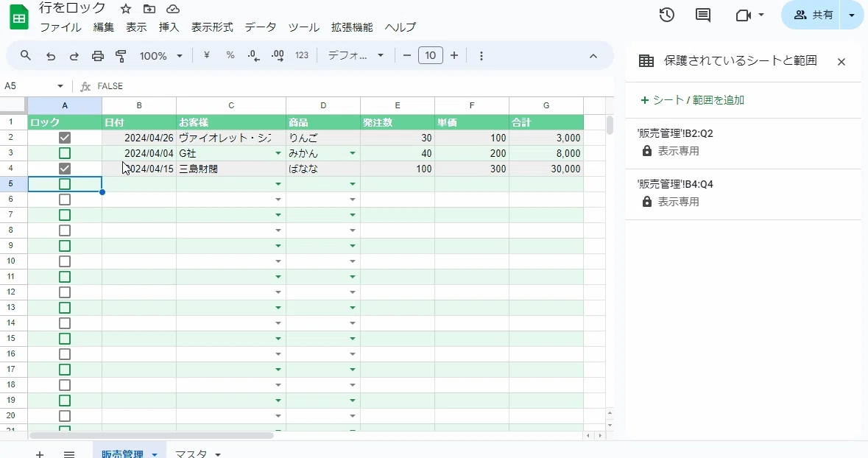This screenshot has height=458, width=868.
Task: Open customer dropdown for G社 in row 3
Action: point(278,153)
